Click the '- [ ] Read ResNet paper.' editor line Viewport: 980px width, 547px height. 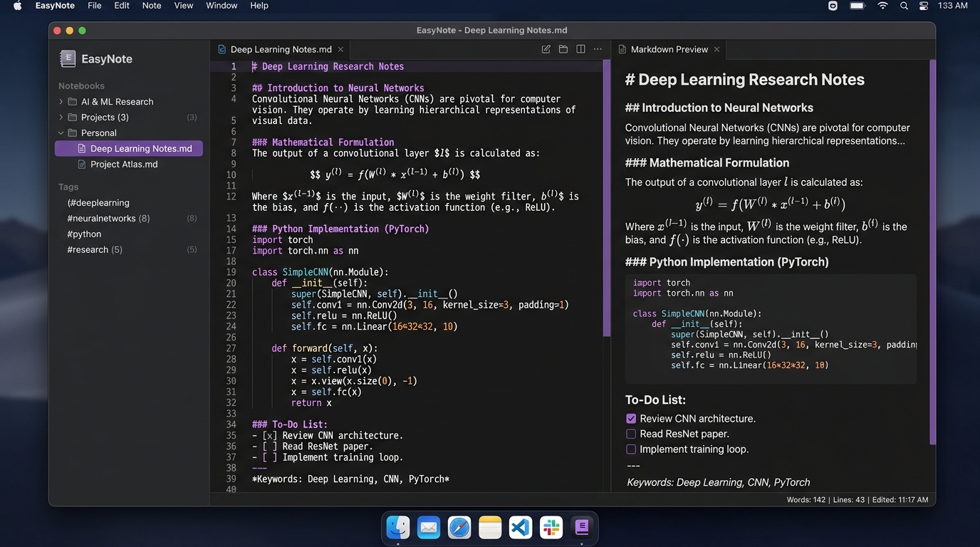coord(312,447)
